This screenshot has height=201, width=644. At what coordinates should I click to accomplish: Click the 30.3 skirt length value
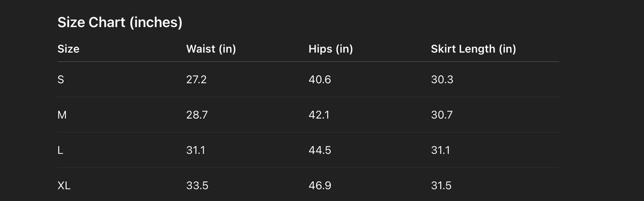[x=442, y=80]
